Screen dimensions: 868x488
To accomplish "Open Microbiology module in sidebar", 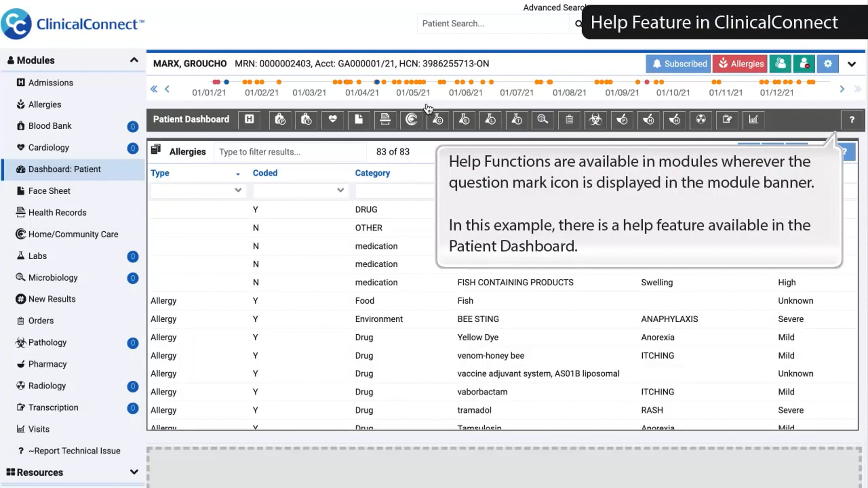I will tap(73, 278).
